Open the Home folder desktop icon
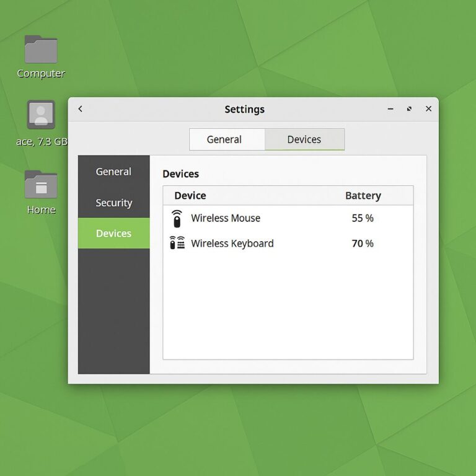 coord(41,184)
